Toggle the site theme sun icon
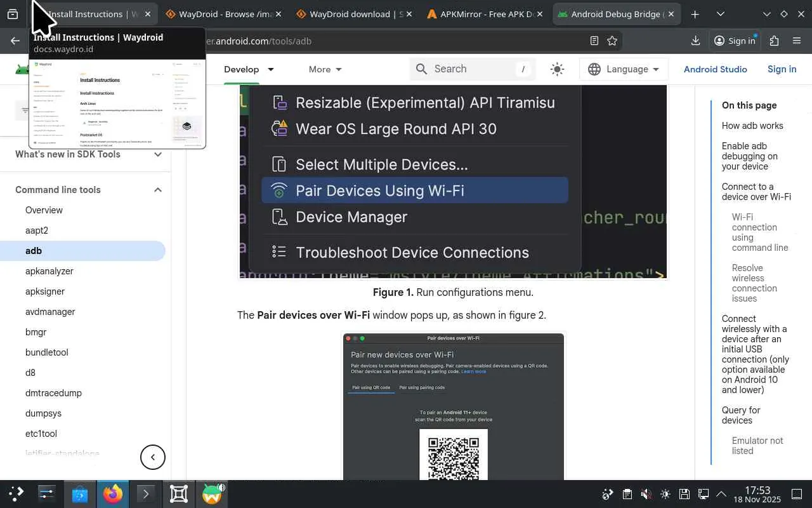This screenshot has height=508, width=812. pyautogui.click(x=557, y=69)
